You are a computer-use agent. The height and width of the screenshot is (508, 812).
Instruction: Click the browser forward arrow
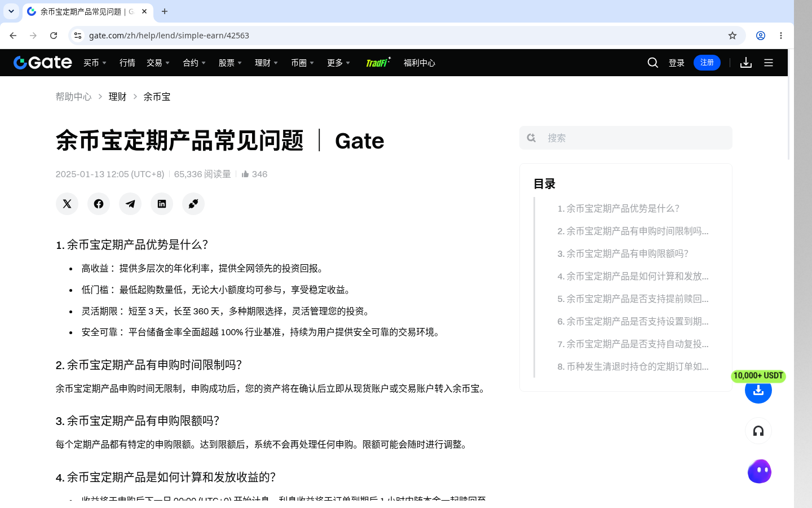click(x=33, y=36)
